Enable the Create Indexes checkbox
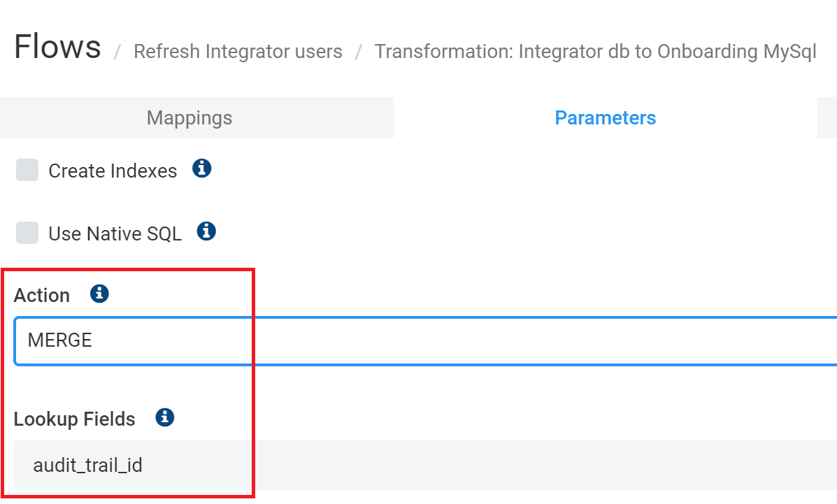Image resolution: width=837 pixels, height=504 pixels. (x=27, y=170)
